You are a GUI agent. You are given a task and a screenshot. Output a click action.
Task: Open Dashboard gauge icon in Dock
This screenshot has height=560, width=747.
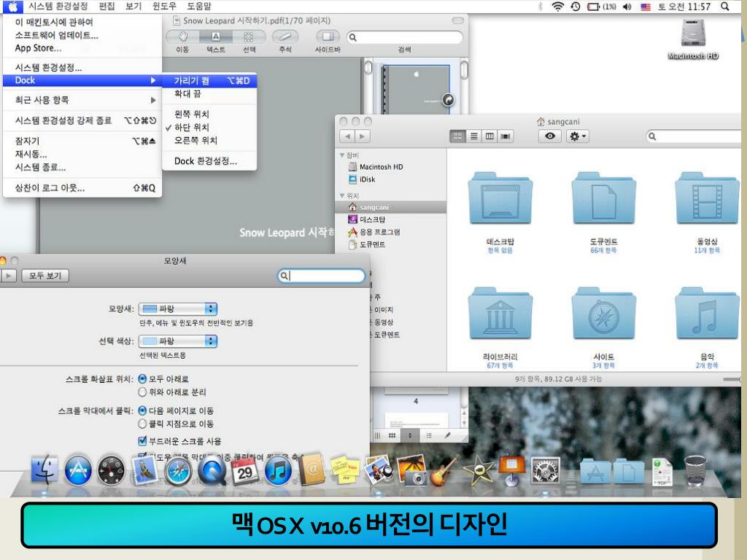pyautogui.click(x=111, y=470)
